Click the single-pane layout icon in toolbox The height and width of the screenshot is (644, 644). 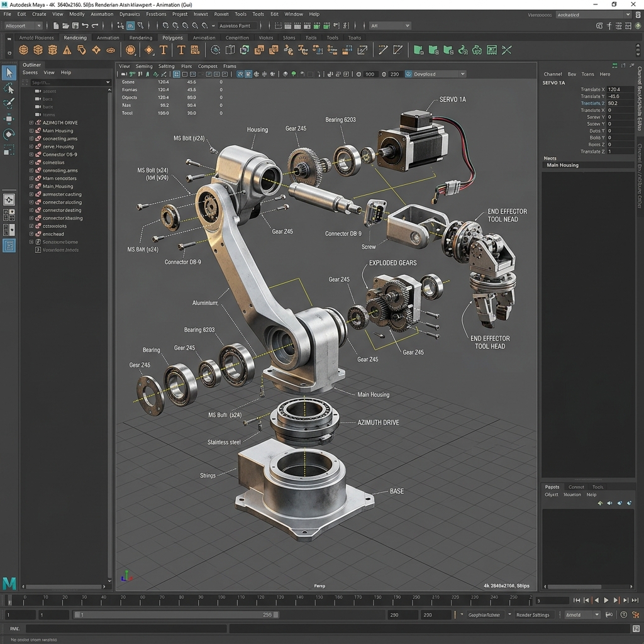tap(9, 199)
